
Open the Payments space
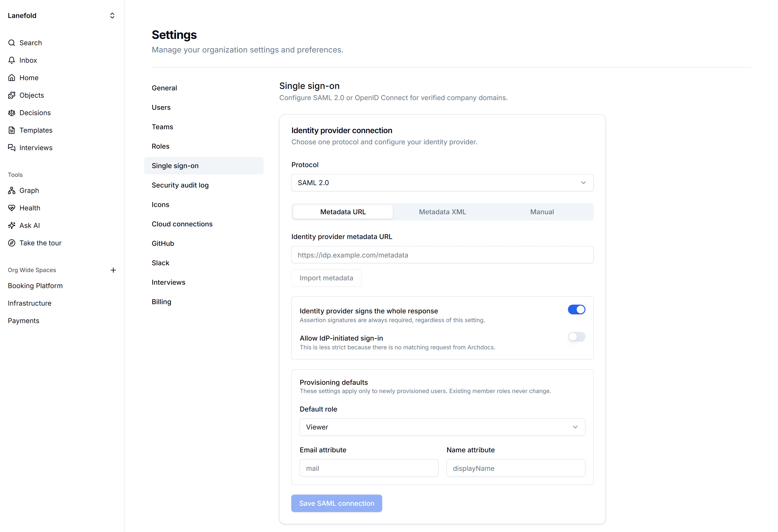tap(23, 321)
